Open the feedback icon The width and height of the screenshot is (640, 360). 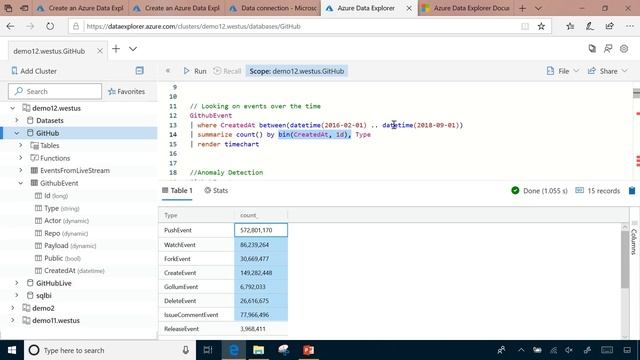tap(608, 49)
